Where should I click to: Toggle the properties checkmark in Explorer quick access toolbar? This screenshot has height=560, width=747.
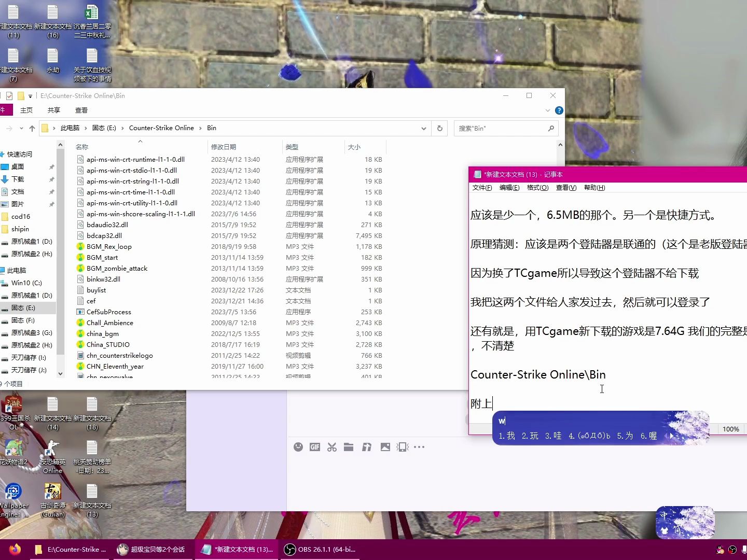[x=9, y=96]
